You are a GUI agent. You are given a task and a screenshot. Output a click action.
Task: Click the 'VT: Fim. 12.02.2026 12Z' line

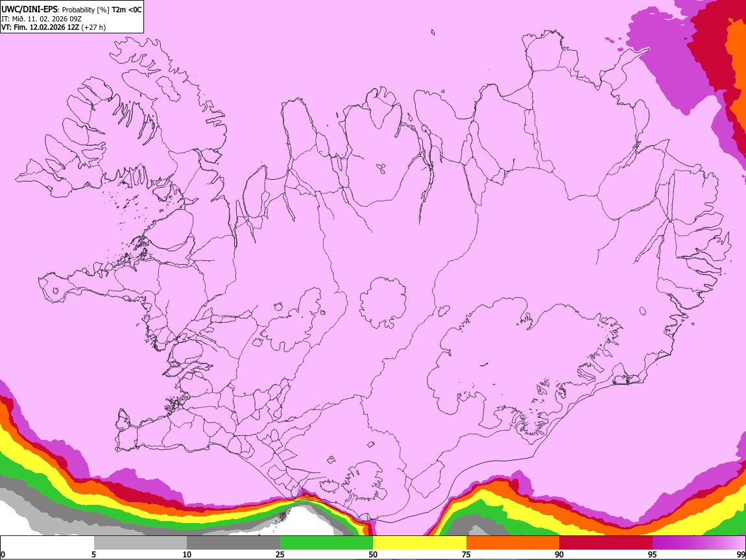pyautogui.click(x=40, y=27)
